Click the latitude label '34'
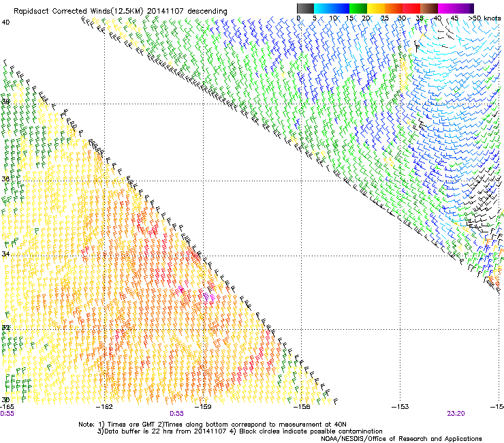Viewport: 504px width, 443px height. [x=5, y=254]
